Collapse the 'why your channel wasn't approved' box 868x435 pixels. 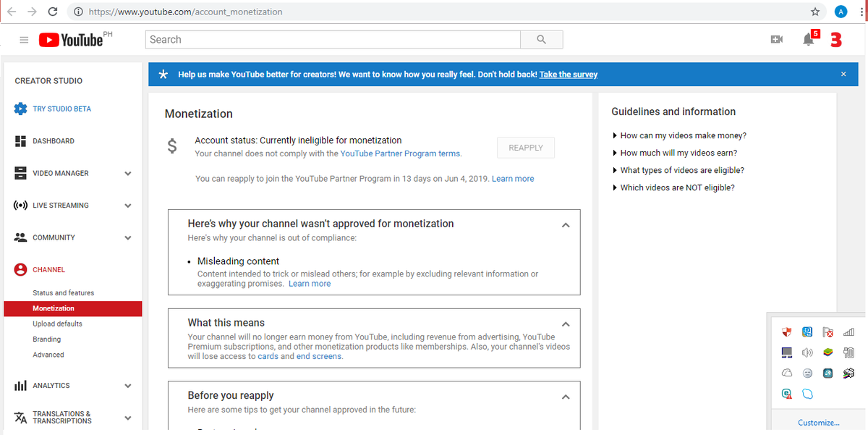[566, 225]
